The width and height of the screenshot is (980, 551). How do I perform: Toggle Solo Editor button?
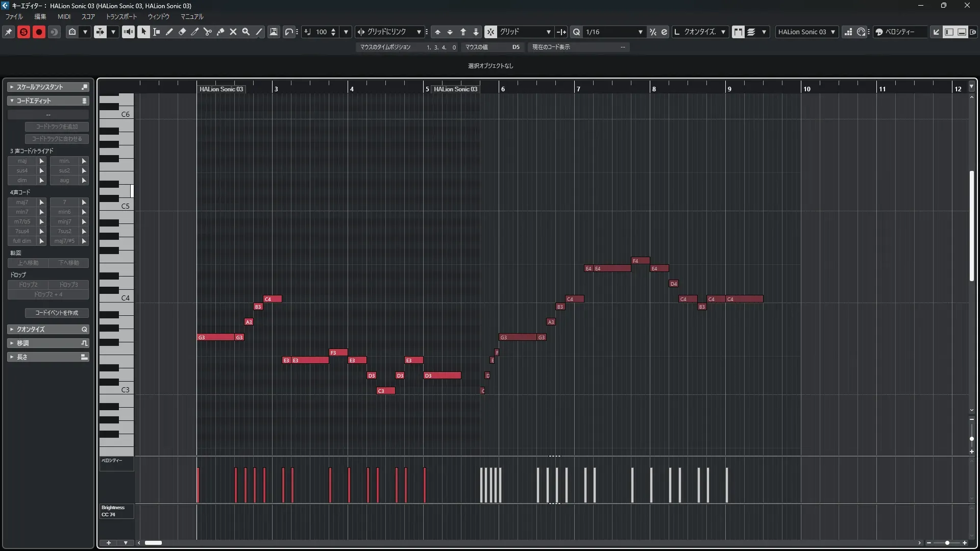click(23, 32)
